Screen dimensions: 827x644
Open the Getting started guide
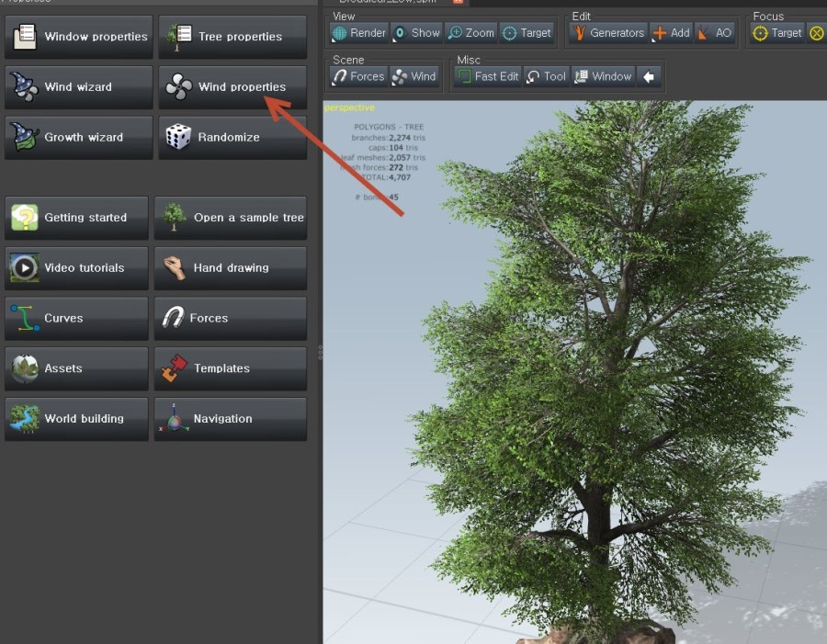coord(76,218)
